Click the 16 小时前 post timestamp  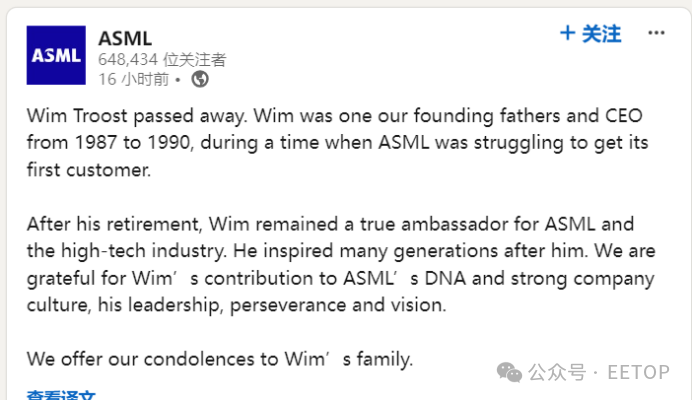[x=133, y=78]
